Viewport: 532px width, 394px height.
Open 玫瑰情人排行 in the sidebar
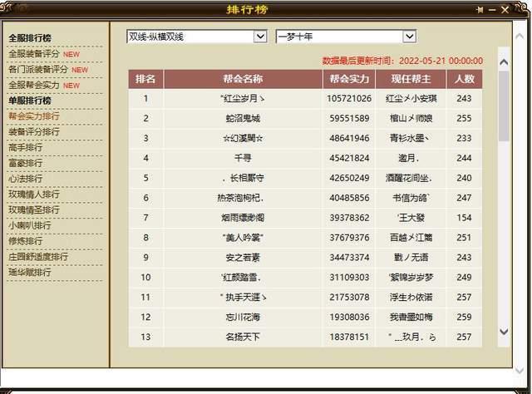point(33,195)
